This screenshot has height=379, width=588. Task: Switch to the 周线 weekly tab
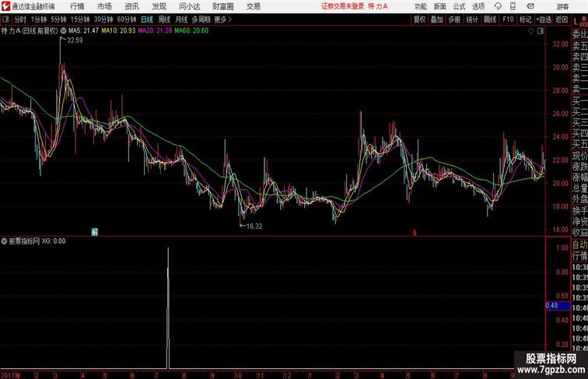(x=164, y=19)
